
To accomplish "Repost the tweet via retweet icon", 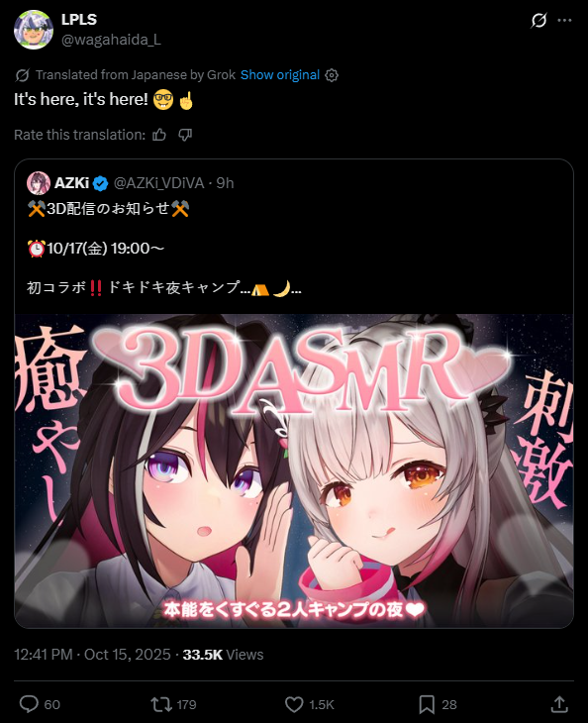I will (160, 704).
